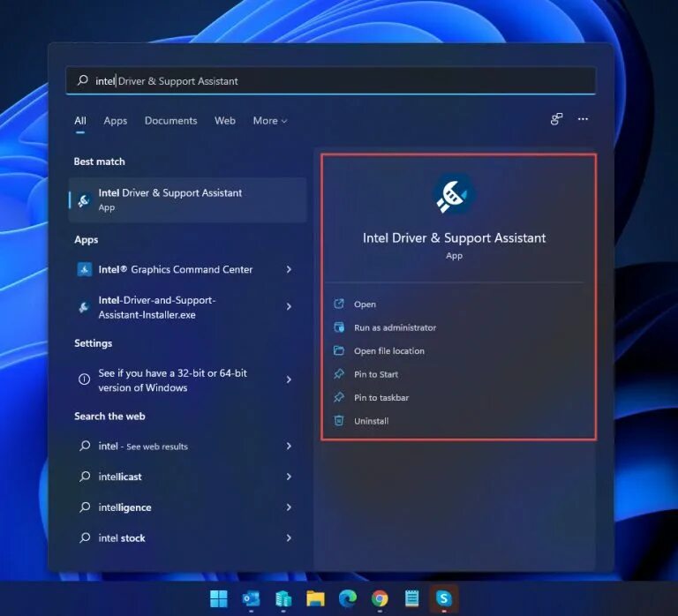Click search icon beside intel stock
This screenshot has height=616, width=678.
click(x=85, y=537)
